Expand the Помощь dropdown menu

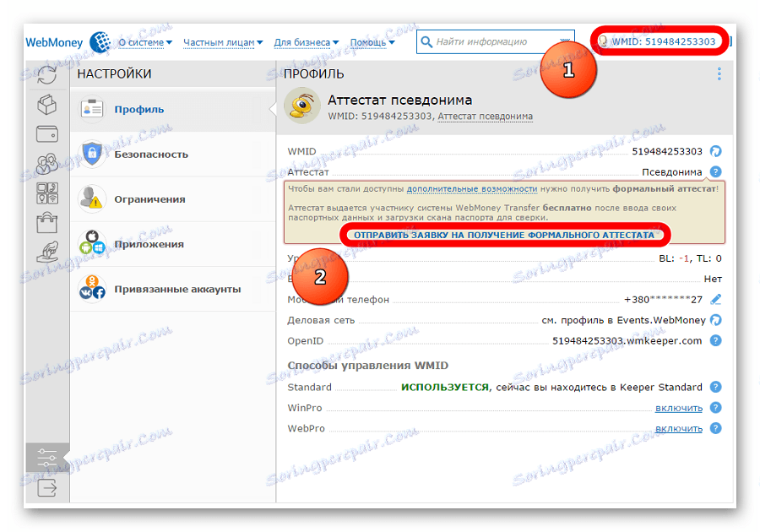[x=372, y=42]
